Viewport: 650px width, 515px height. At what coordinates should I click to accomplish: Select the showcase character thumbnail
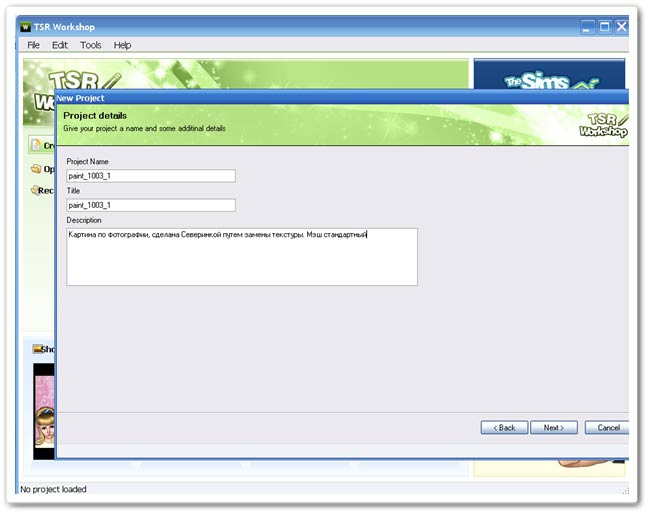tap(43, 410)
